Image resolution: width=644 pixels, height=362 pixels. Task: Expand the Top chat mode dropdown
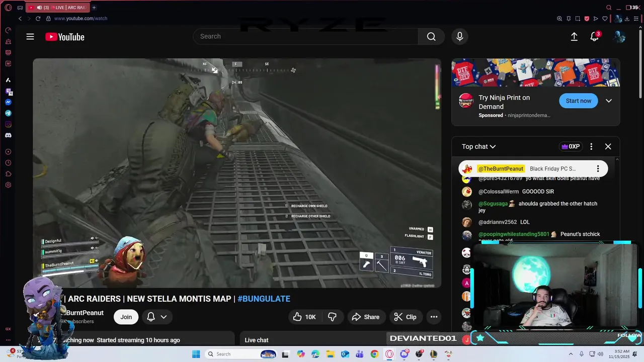point(479,147)
